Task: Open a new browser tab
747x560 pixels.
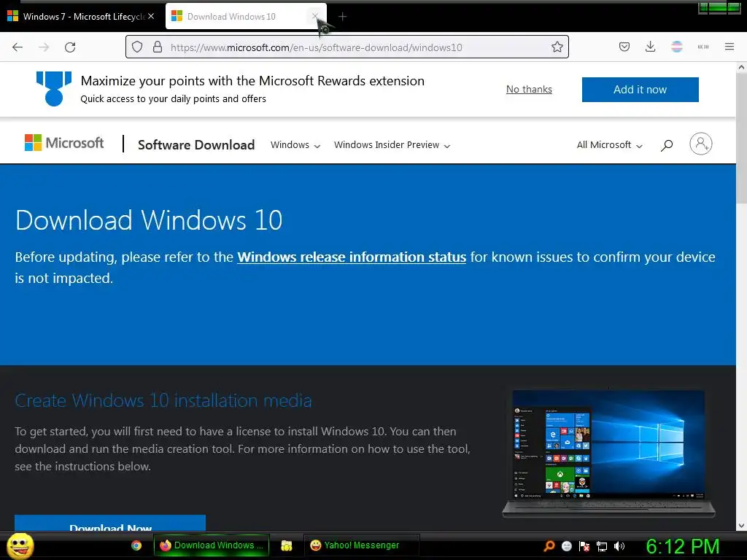Action: pos(343,17)
